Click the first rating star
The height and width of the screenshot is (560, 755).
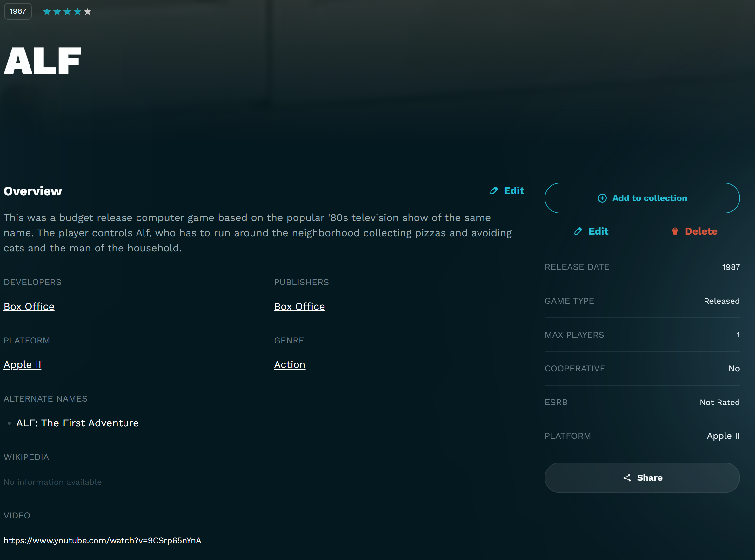(47, 12)
